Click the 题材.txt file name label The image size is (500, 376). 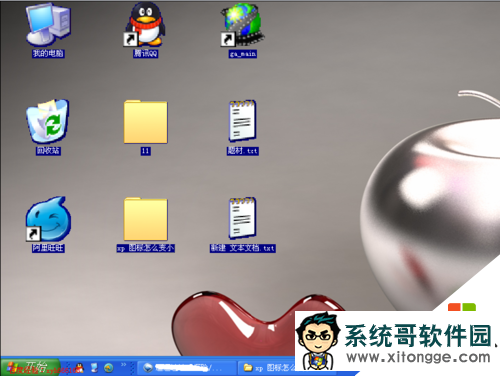point(243,151)
